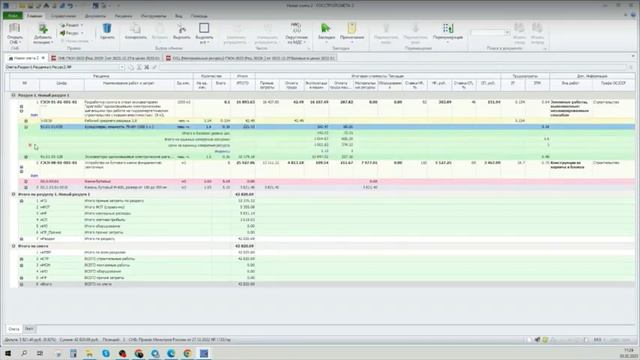Screen dimensions: 640x360
Task: Switch to the ОСЦ Материальные ресурсы tab
Action: click(x=251, y=58)
